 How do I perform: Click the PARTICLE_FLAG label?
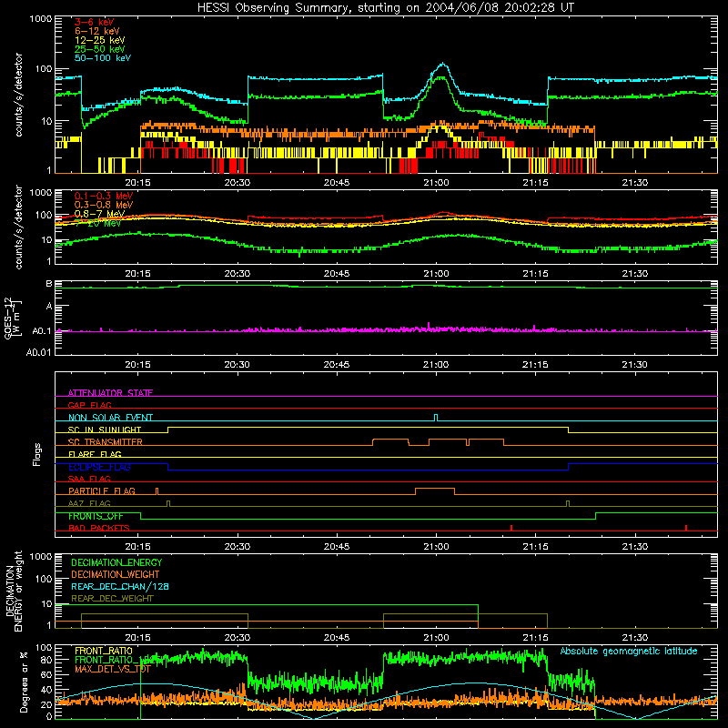pyautogui.click(x=102, y=490)
